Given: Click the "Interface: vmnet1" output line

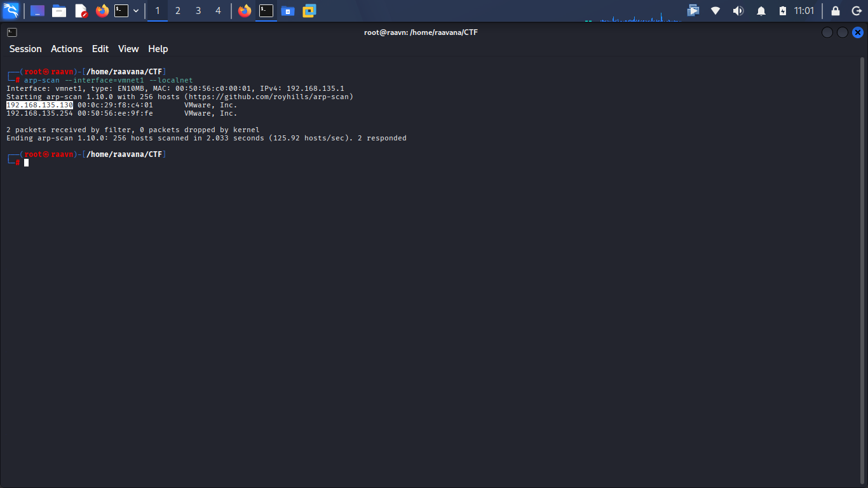Looking at the screenshot, I should pos(175,88).
